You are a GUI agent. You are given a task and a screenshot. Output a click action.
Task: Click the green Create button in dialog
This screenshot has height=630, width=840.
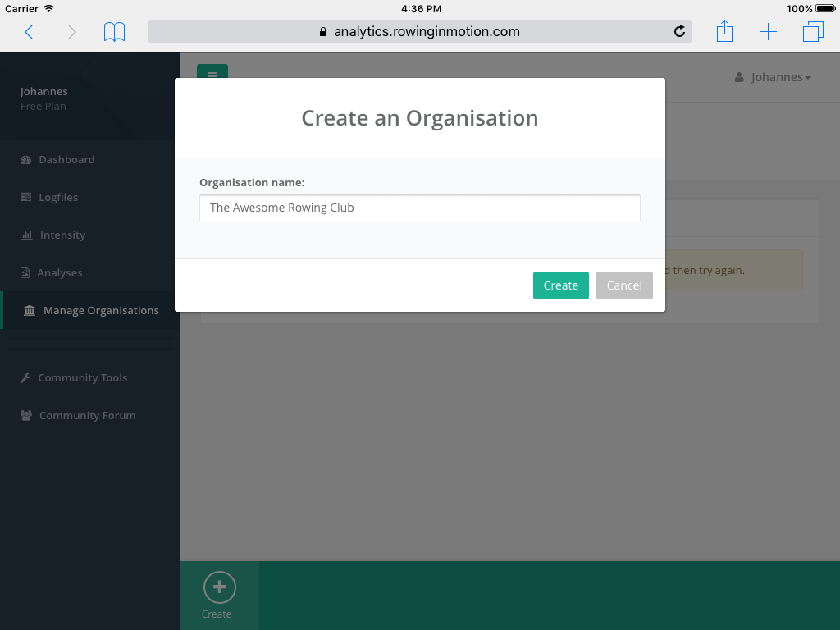[x=560, y=285]
